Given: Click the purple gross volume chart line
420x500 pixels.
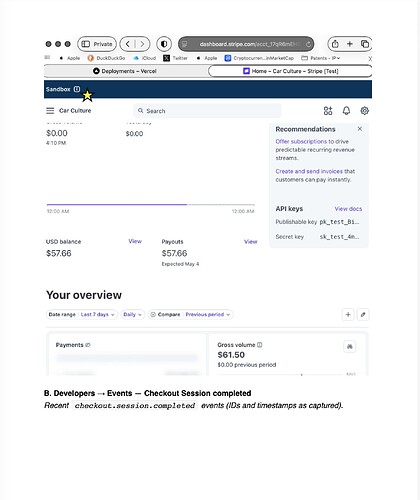Looking at the screenshot, I should click(x=117, y=204).
